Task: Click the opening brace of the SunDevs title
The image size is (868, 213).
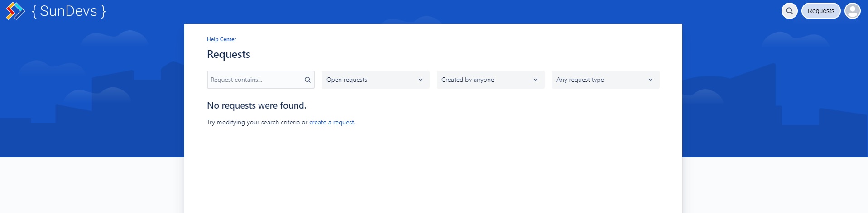Action: click(34, 11)
